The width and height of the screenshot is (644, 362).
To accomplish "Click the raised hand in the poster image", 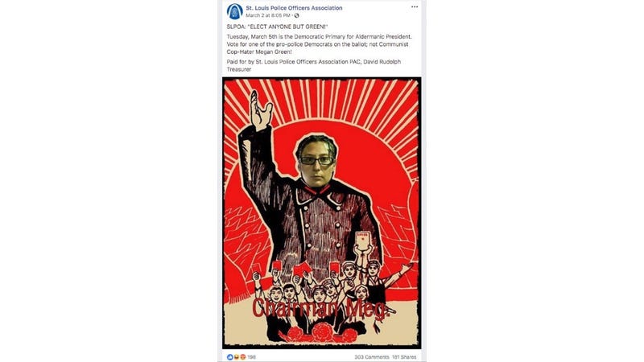I will coord(260,110).
